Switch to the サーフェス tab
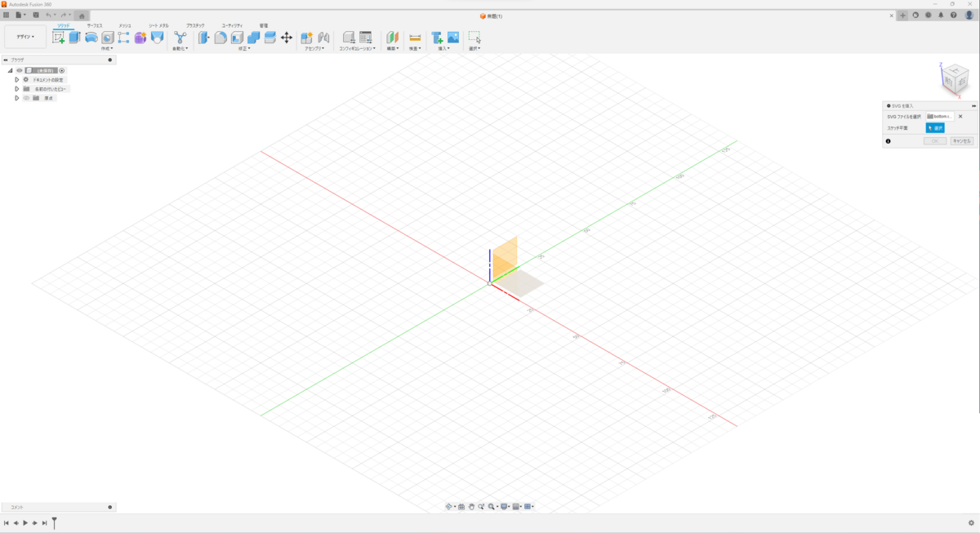980x533 pixels. 95,26
